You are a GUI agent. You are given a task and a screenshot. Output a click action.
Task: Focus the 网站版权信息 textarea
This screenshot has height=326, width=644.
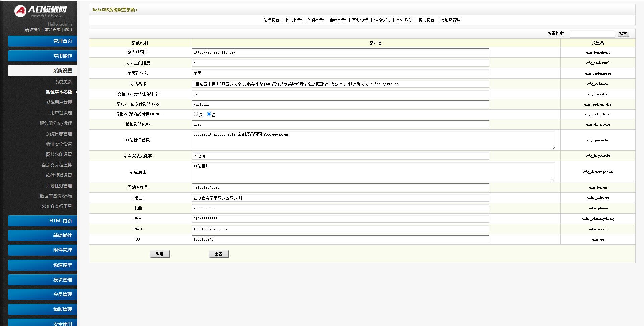[x=374, y=140]
